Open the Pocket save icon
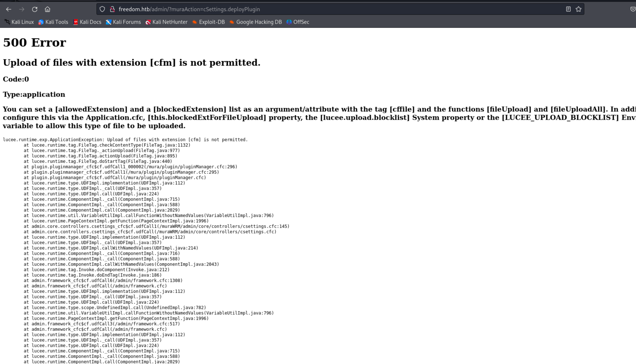The width and height of the screenshot is (636, 364). (633, 9)
